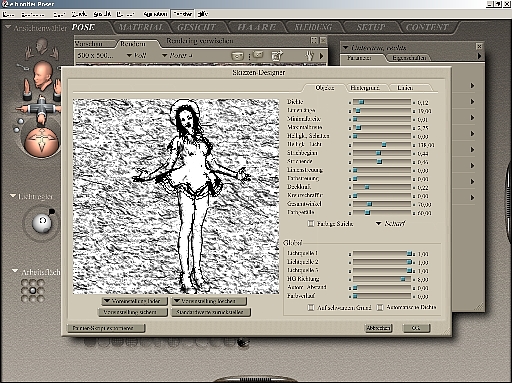The height and width of the screenshot is (384, 512).
Task: Click the sketch preview image
Action: (176, 196)
